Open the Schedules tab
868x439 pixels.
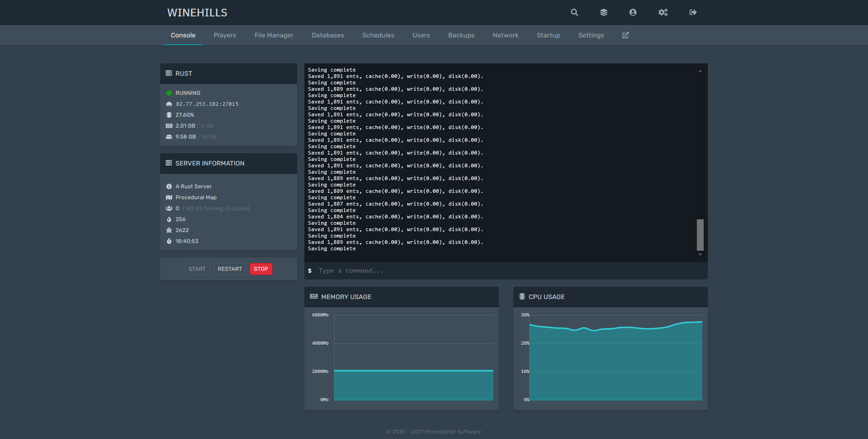[x=378, y=35]
